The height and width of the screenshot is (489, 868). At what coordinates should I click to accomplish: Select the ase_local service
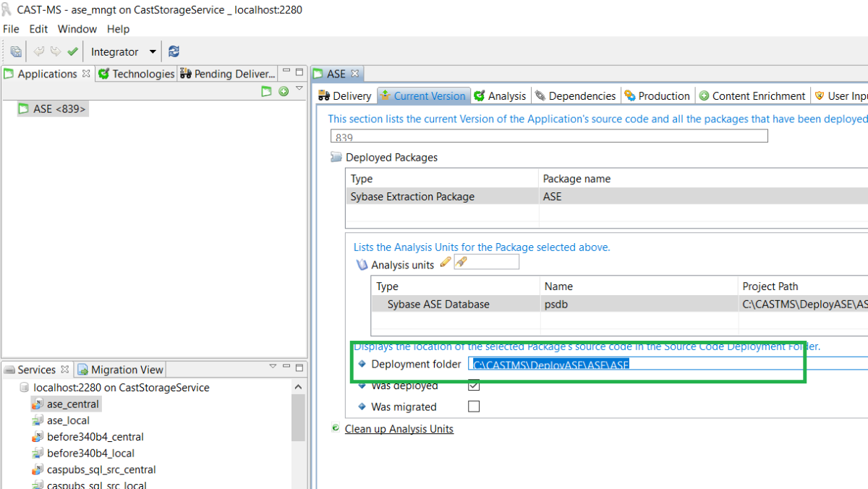(68, 420)
